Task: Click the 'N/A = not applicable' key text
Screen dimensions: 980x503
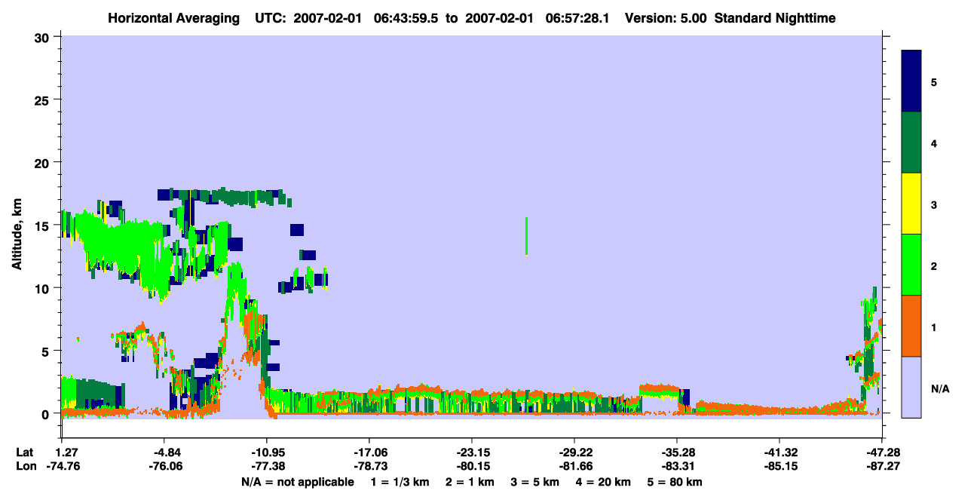Action: pyautogui.click(x=297, y=482)
